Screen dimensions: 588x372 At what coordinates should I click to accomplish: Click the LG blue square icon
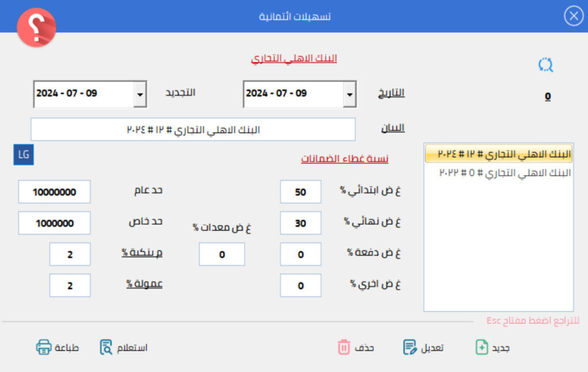pos(24,155)
